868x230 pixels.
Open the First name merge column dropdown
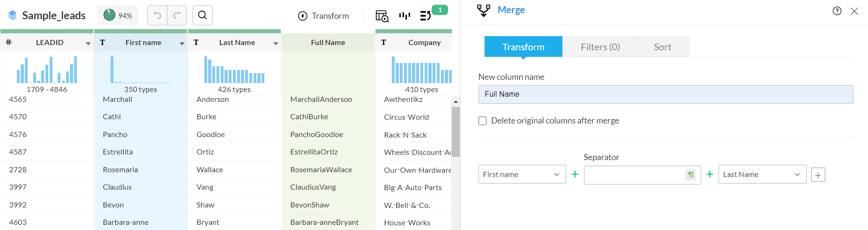522,174
